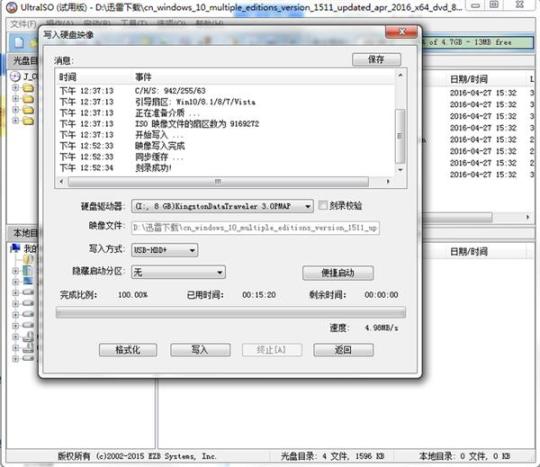This screenshot has width=540, height=467.
Task: Select the log row ISO 映像文件的扇区数为 9169272
Action: click(x=226, y=124)
